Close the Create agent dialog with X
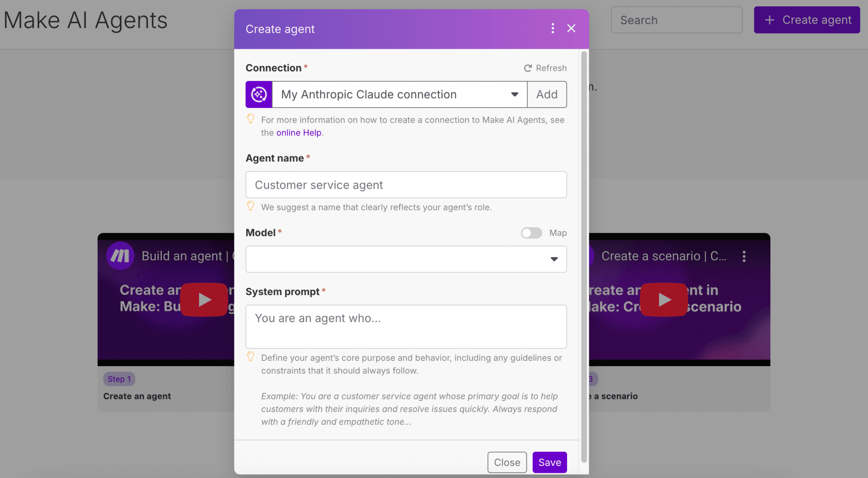 tap(571, 28)
